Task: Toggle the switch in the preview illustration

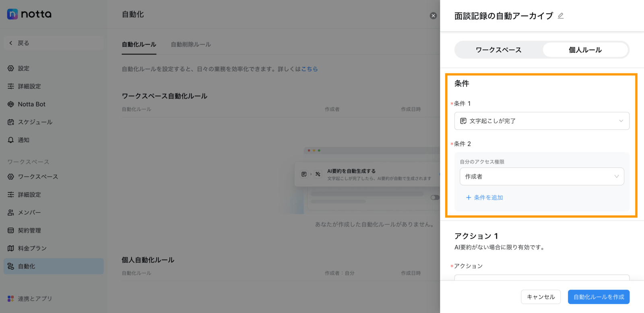Action: 435,197
